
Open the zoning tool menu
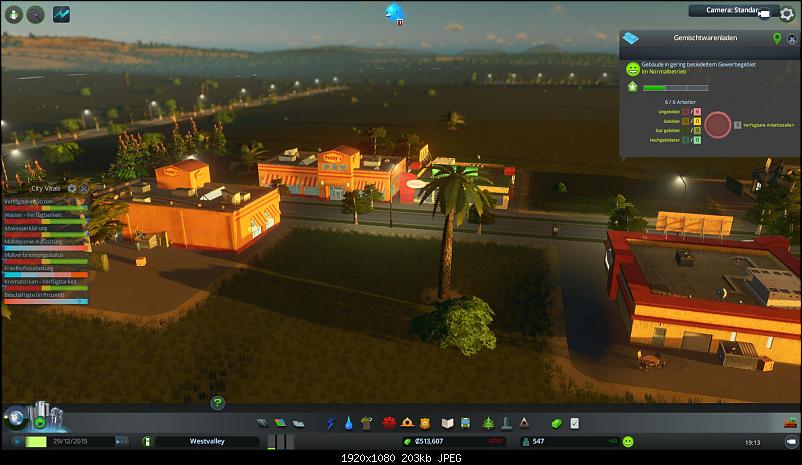(280, 423)
